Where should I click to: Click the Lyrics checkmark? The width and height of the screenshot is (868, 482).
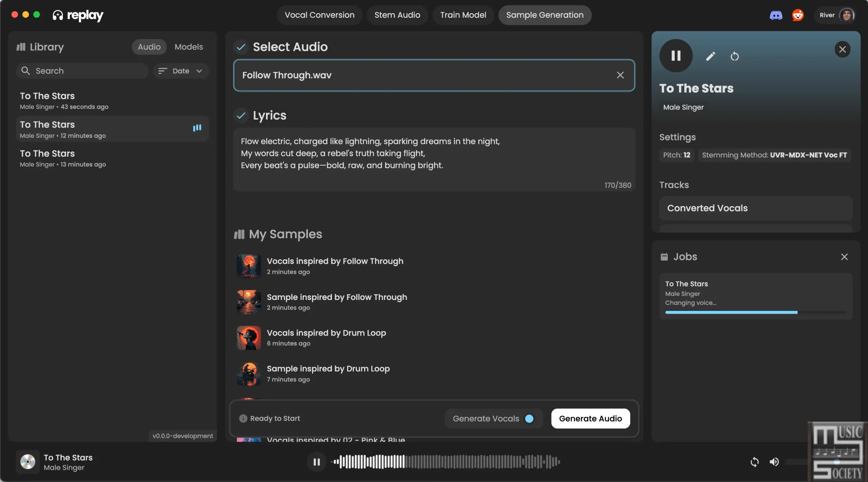241,116
